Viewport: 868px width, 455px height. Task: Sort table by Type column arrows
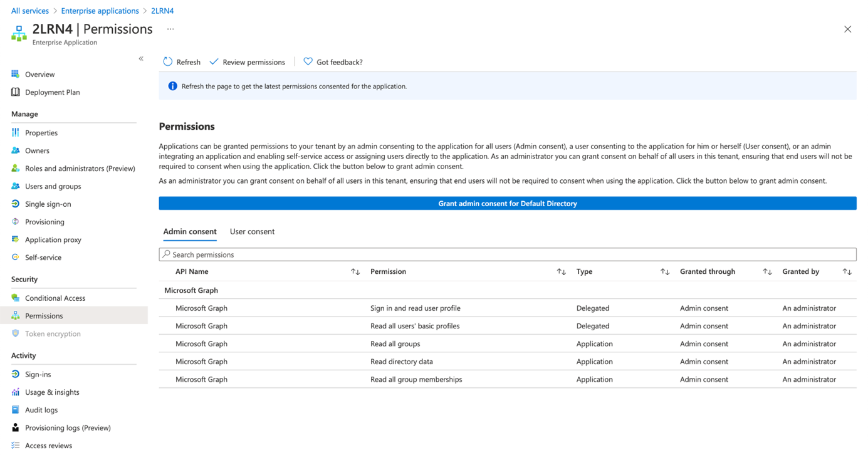[665, 271]
